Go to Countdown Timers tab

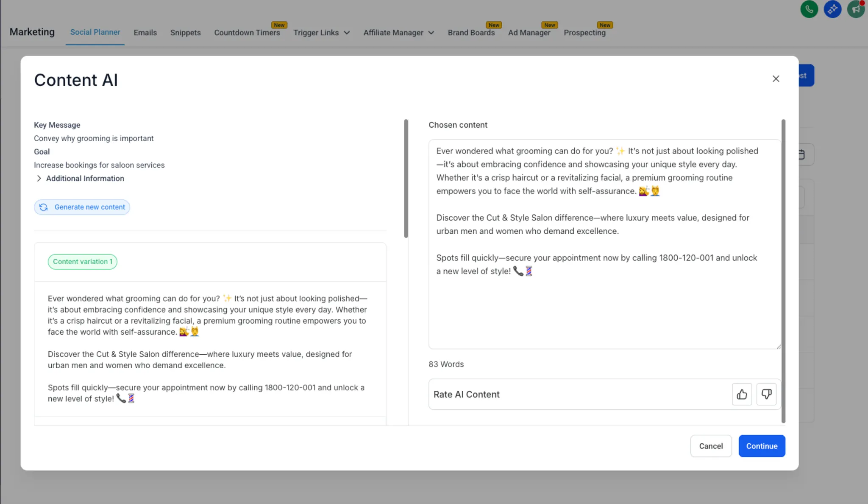click(x=247, y=33)
